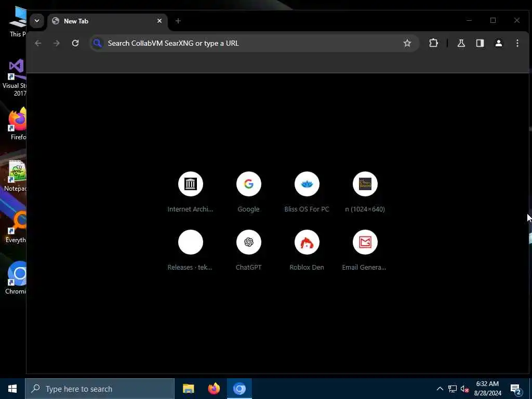532x399 pixels.
Task: Open the Bliss OS For PC shortcut
Action: coord(307,192)
